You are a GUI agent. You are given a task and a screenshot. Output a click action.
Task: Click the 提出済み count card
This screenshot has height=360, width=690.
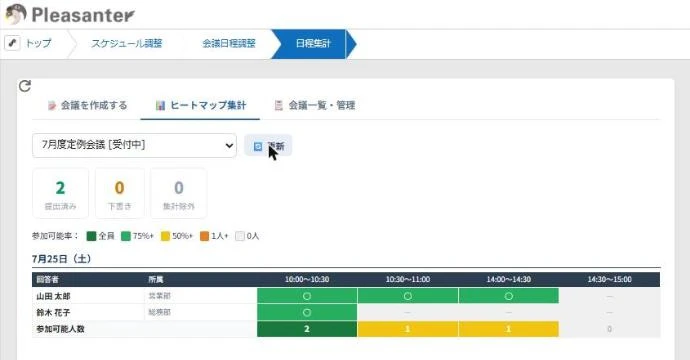pyautogui.click(x=61, y=193)
